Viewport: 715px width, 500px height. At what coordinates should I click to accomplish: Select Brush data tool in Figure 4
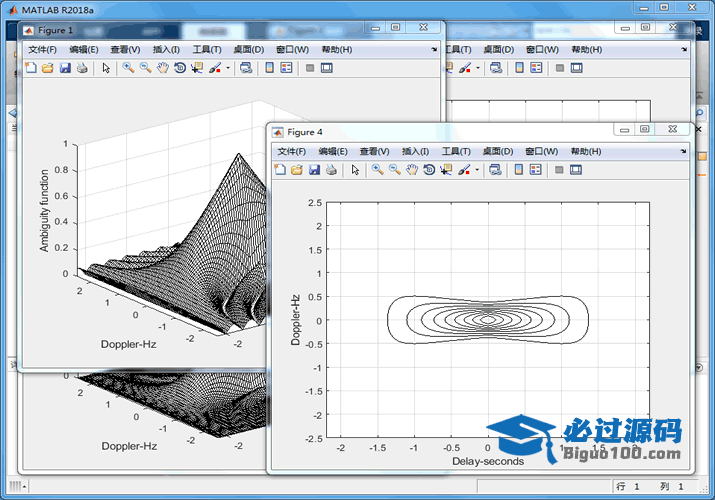(x=464, y=170)
